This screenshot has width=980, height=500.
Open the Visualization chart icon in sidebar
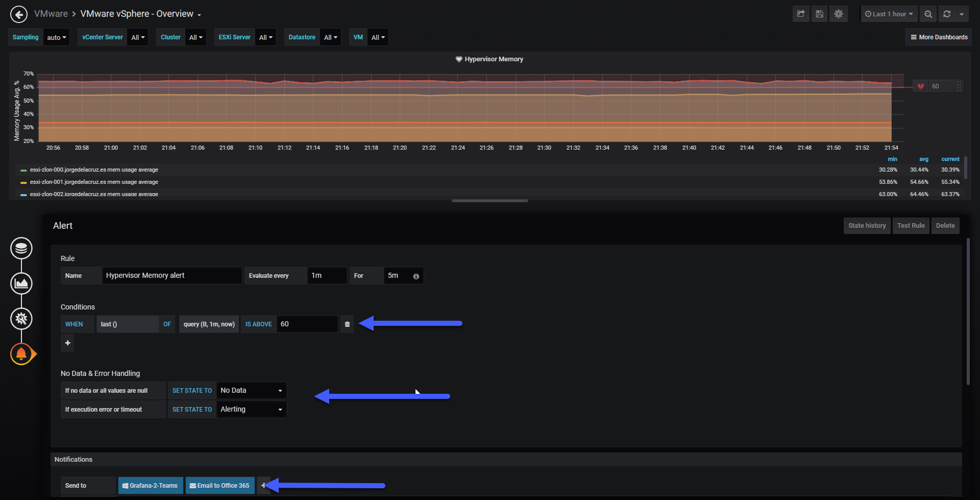point(21,283)
